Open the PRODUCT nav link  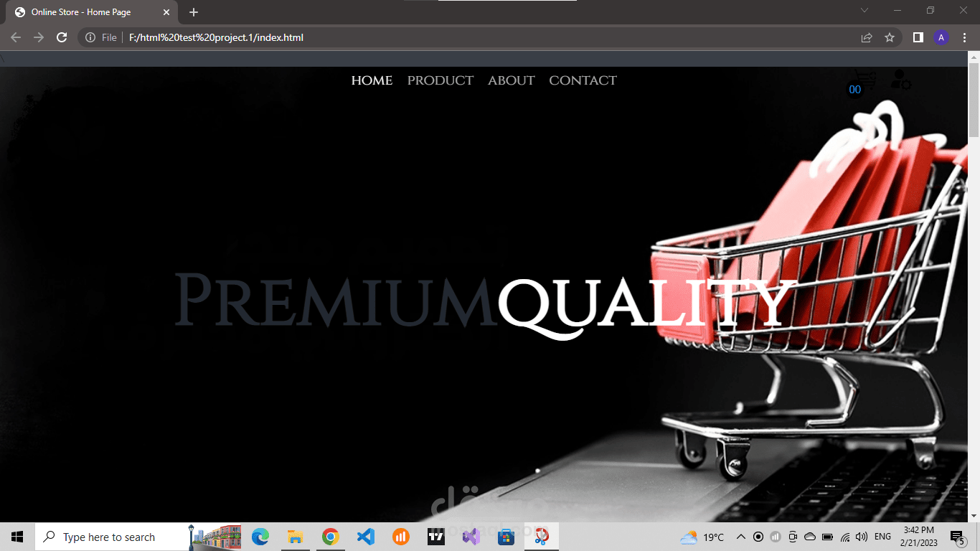coord(440,80)
